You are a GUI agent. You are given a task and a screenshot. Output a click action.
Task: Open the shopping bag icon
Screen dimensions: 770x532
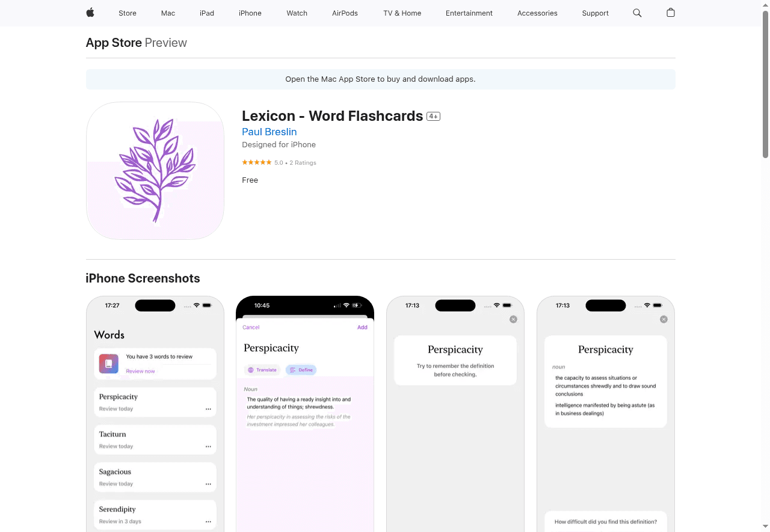(671, 13)
